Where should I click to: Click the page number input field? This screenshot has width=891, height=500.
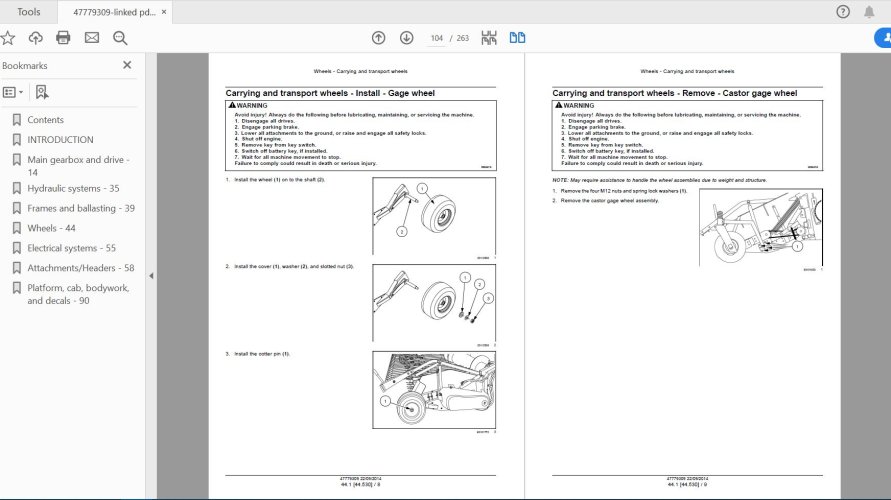436,38
